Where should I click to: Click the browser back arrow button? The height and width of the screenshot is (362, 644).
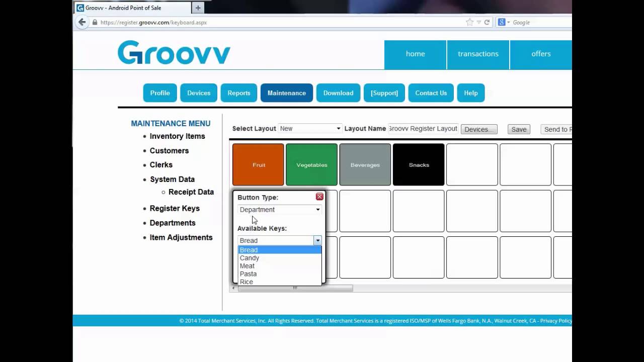[x=82, y=22]
